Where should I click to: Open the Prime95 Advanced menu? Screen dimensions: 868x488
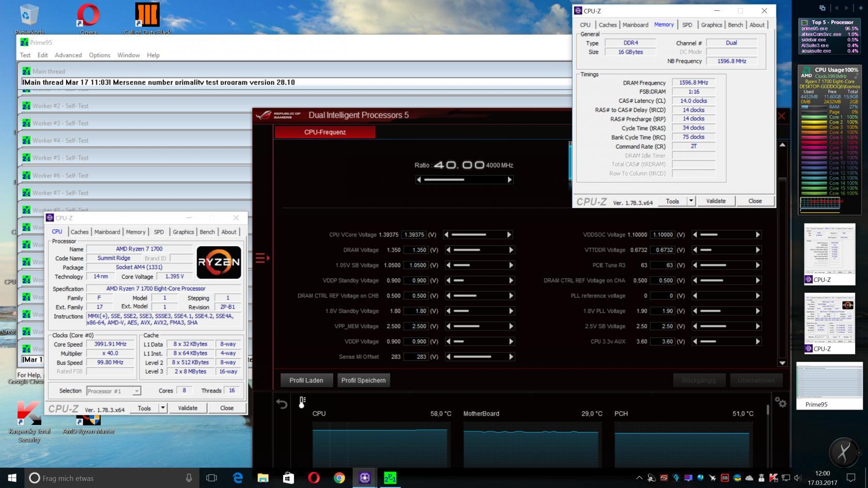click(68, 55)
